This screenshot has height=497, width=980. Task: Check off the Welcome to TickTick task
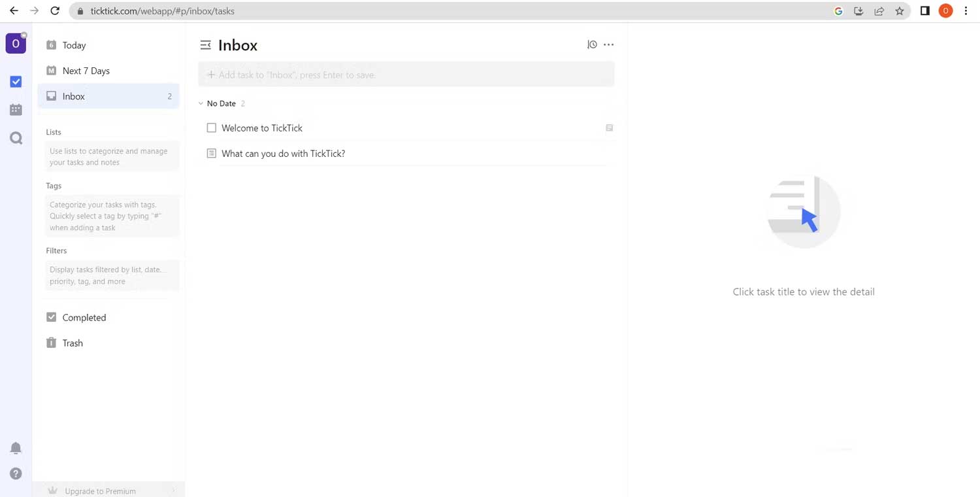click(212, 128)
